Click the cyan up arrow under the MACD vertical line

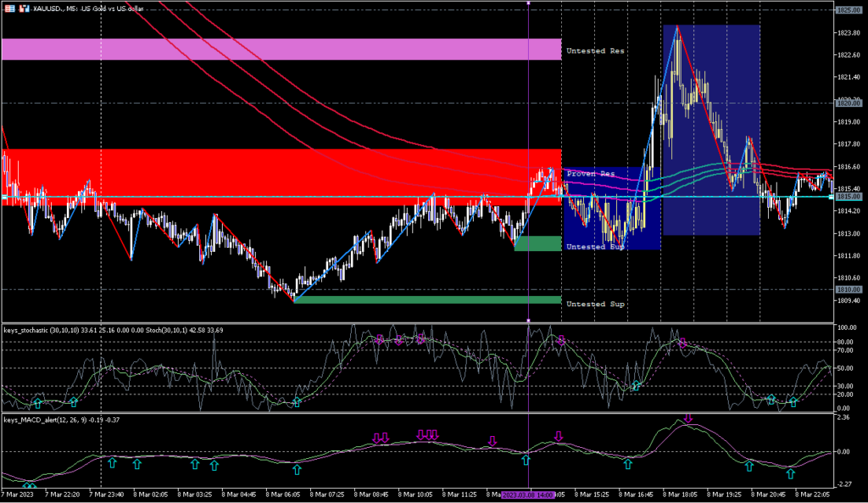point(526,460)
